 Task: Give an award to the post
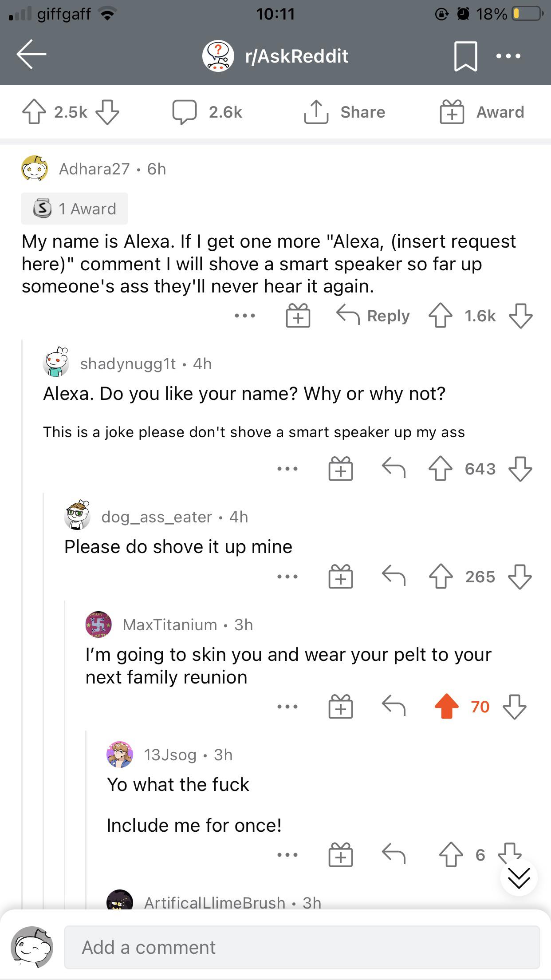(x=482, y=112)
